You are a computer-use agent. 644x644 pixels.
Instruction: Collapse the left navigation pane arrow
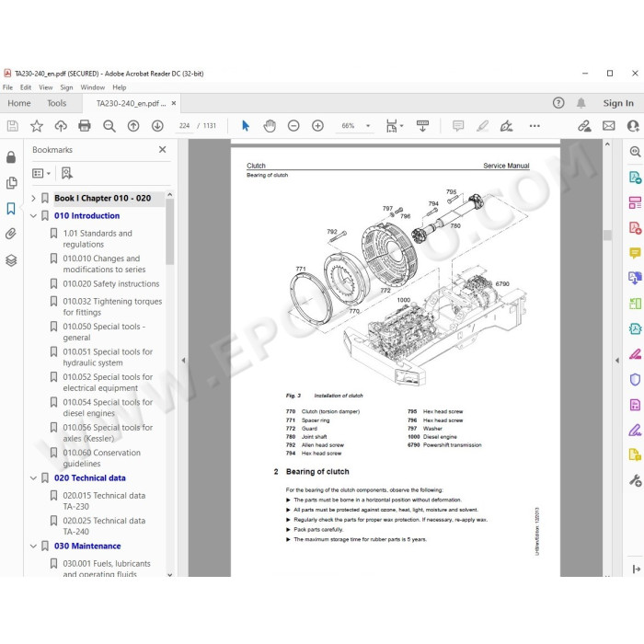click(184, 361)
